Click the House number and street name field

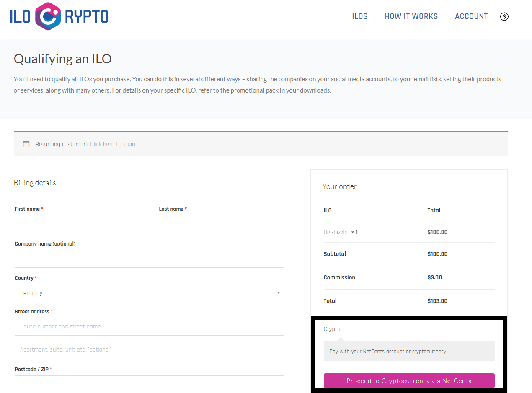150,326
